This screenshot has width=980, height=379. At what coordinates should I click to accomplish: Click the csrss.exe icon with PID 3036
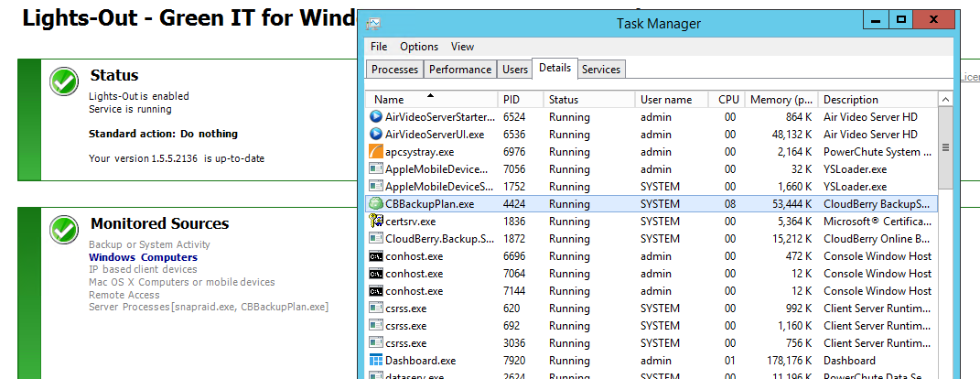376,342
